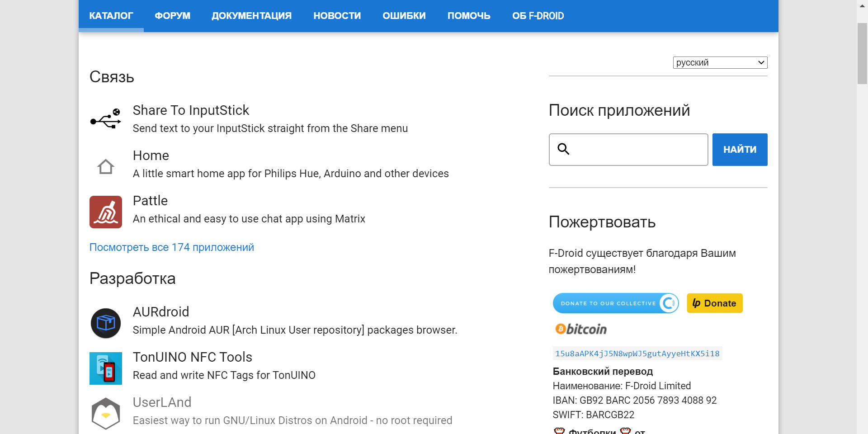This screenshot has height=434, width=868.
Task: Click the page vertical scrollbar thumb
Action: click(862, 53)
